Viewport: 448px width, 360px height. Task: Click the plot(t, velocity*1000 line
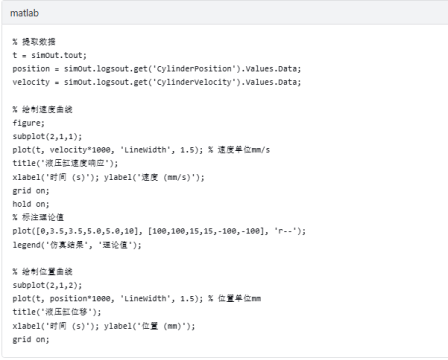pos(141,150)
